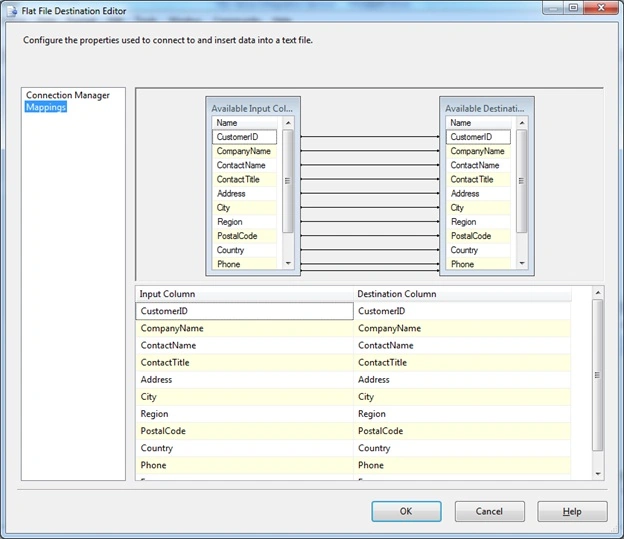Click the Available Input Columns scrollbar thumb
The height and width of the screenshot is (539, 624).
[288, 181]
